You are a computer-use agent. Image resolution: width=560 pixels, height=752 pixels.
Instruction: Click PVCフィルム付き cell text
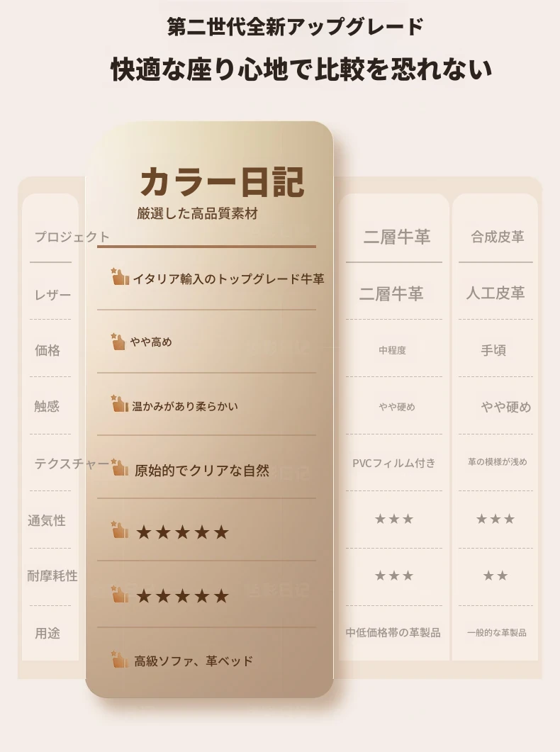click(x=394, y=464)
